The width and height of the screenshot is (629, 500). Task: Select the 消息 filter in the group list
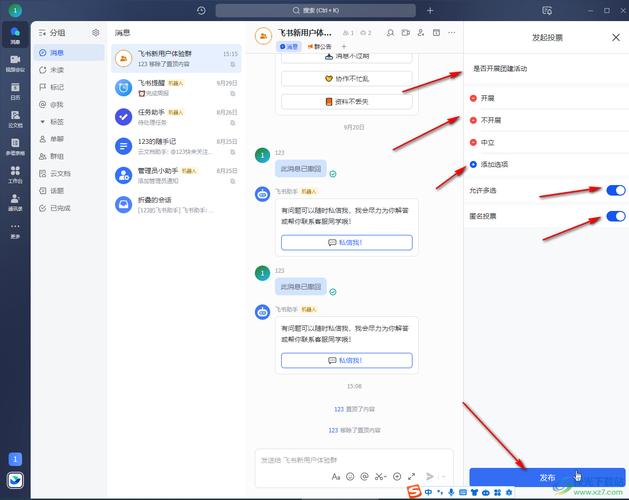click(x=69, y=53)
